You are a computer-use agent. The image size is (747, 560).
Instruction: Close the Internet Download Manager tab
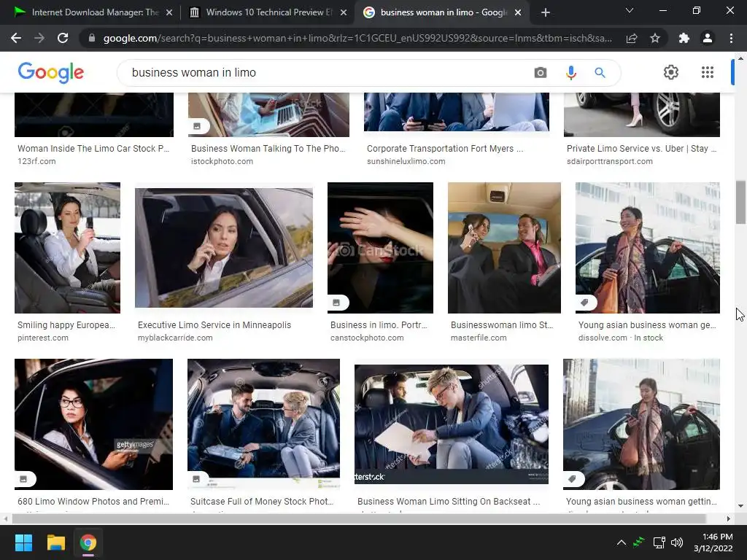pos(169,12)
